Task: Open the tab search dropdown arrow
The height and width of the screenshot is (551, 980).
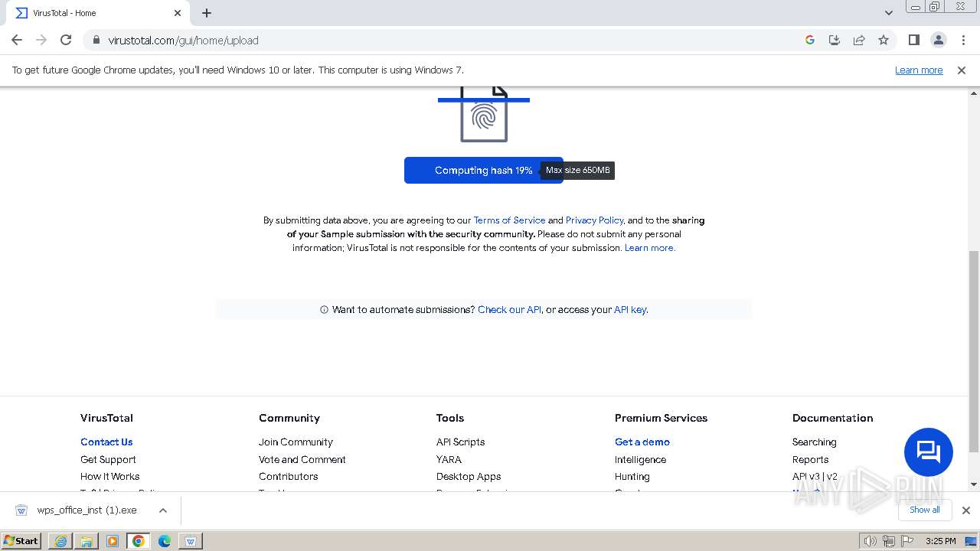Action: point(888,13)
